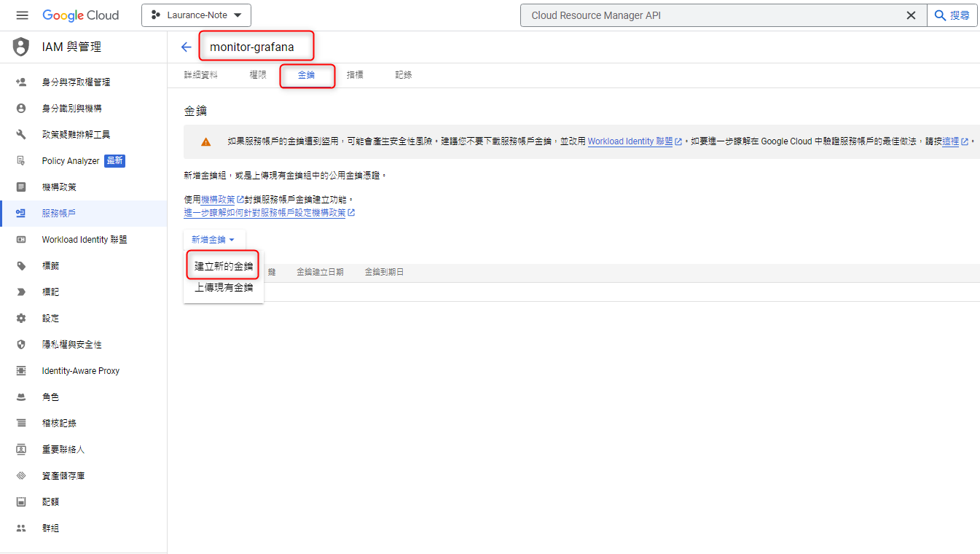Click the account icon beside 身分識別與機構
Screen dimensions: 980x554
coord(21,109)
